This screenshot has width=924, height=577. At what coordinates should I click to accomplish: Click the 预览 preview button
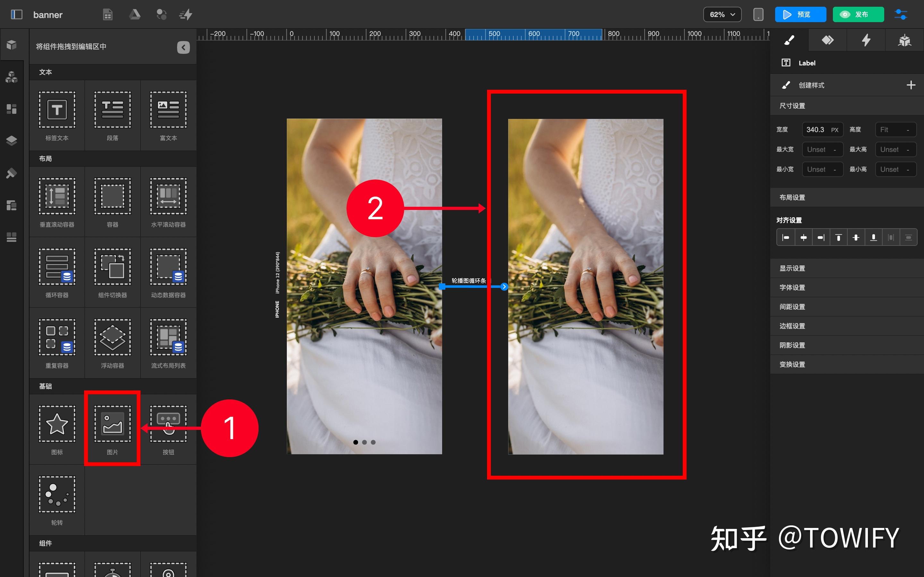tap(800, 14)
